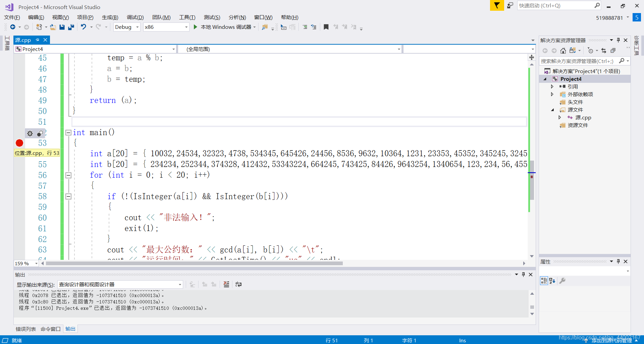Image resolution: width=644 pixels, height=344 pixels.
Task: Click the find in files icon
Action: pyautogui.click(x=265, y=27)
